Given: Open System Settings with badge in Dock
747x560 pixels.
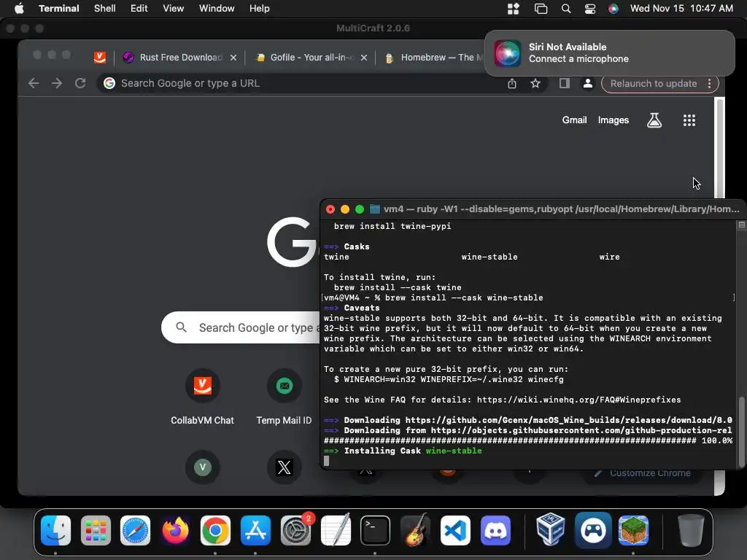Looking at the screenshot, I should tap(296, 530).
